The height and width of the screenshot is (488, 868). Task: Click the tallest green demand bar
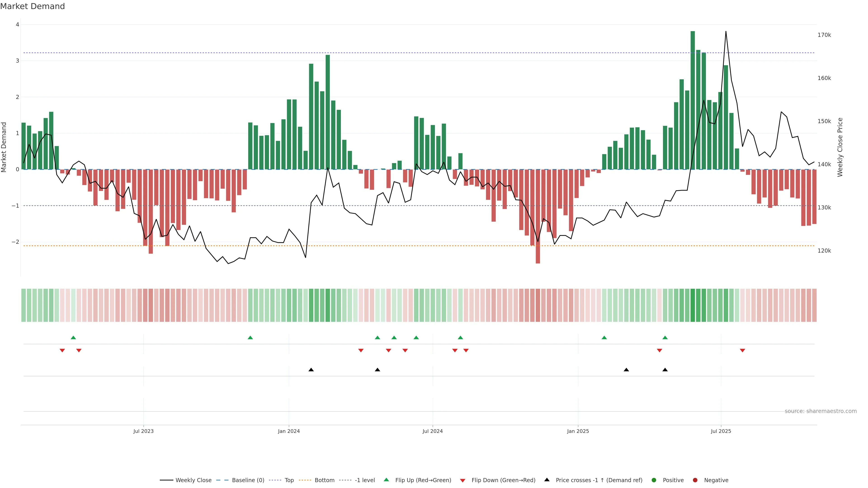693,101
